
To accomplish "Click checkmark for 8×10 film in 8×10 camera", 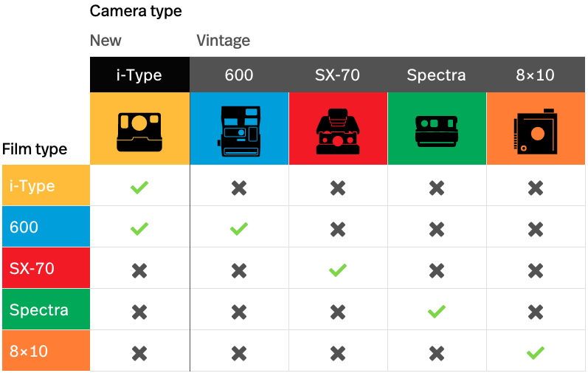I will (535, 353).
